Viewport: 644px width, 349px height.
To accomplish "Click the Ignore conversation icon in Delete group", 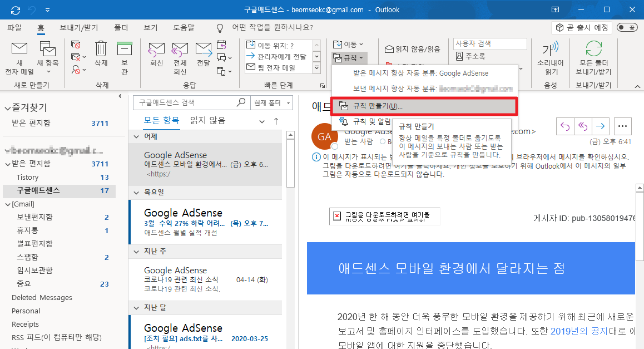I will pyautogui.click(x=76, y=45).
